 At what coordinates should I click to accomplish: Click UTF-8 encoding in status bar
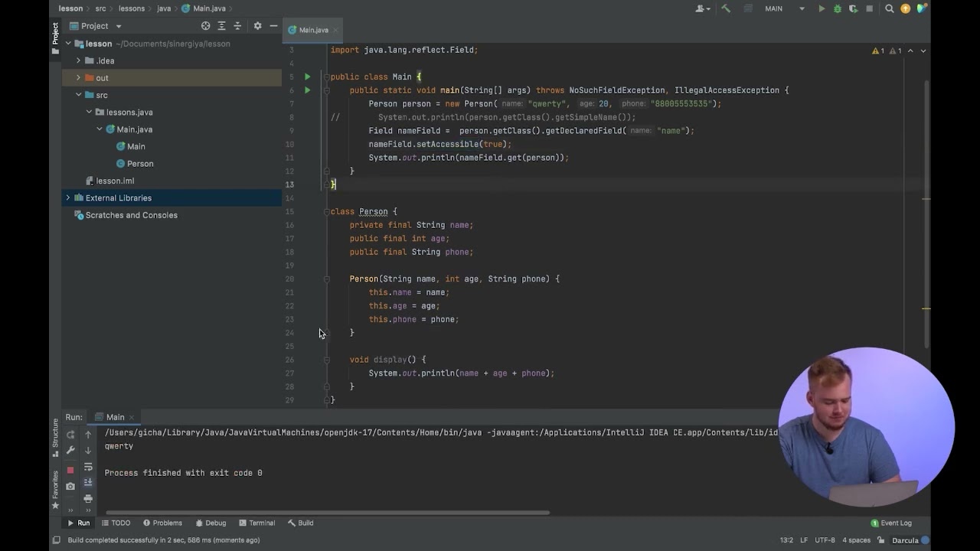pos(825,540)
